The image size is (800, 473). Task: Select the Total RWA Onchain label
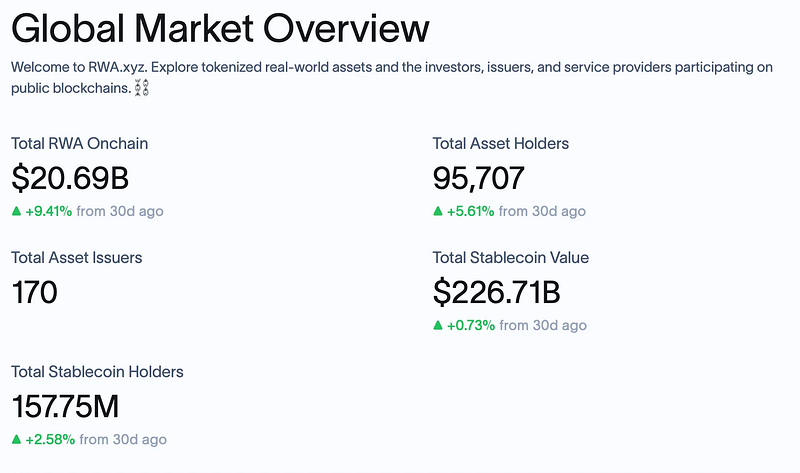click(80, 144)
